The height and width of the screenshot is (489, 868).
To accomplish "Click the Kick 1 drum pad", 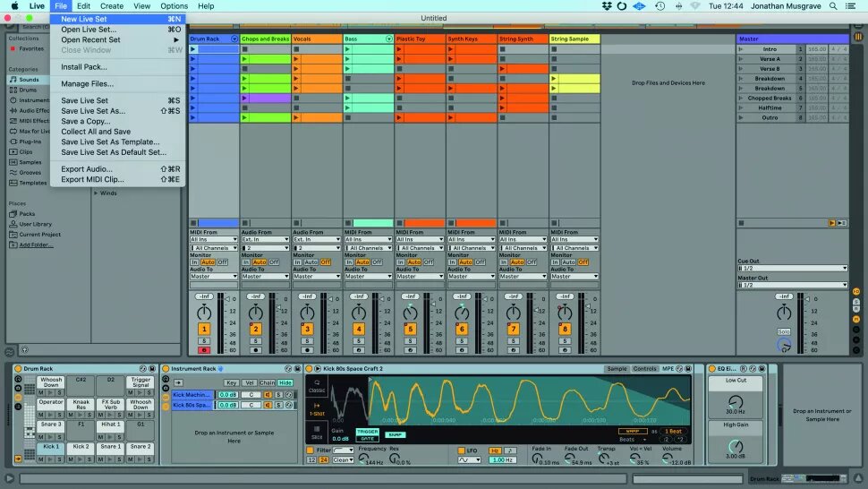I will point(51,446).
